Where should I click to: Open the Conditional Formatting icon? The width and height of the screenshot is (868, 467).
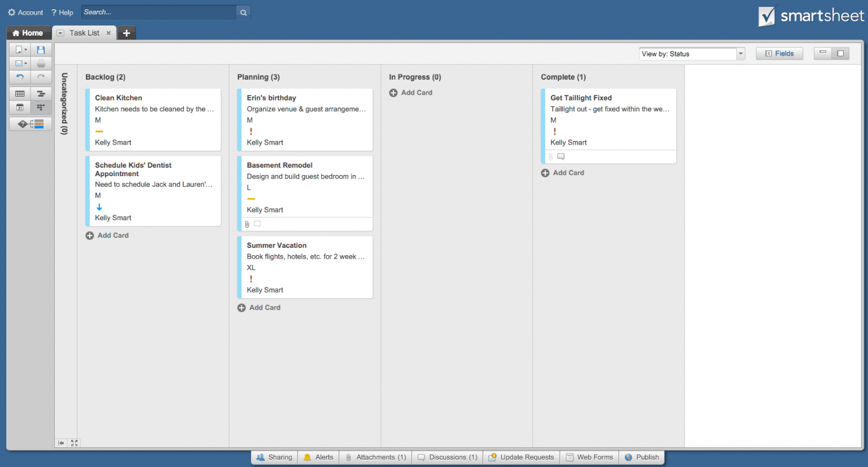click(x=31, y=124)
